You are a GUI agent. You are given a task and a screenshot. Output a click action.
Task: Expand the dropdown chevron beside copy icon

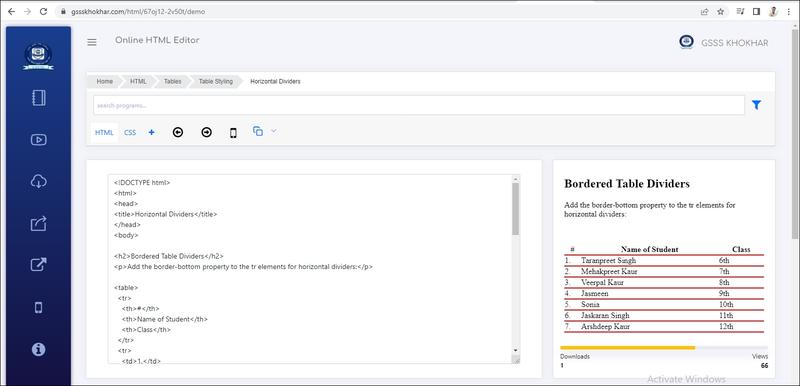click(x=273, y=131)
